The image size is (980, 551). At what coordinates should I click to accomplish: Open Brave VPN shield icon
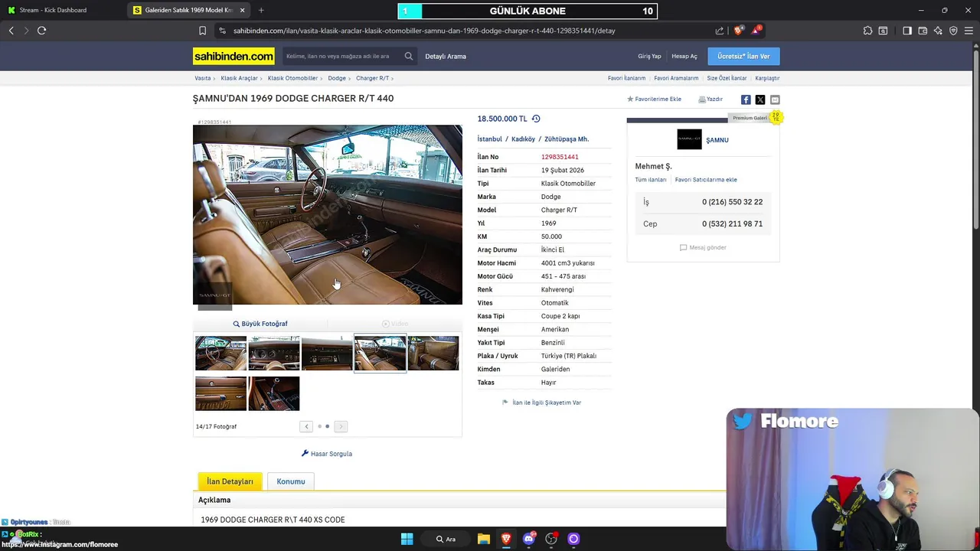click(953, 31)
